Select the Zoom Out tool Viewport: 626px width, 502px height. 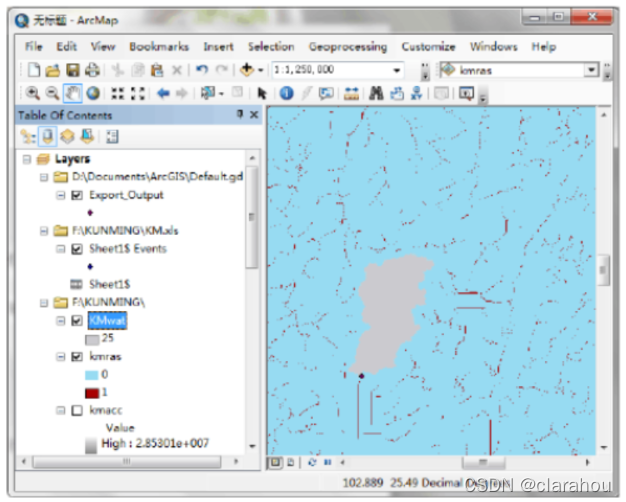(x=52, y=93)
